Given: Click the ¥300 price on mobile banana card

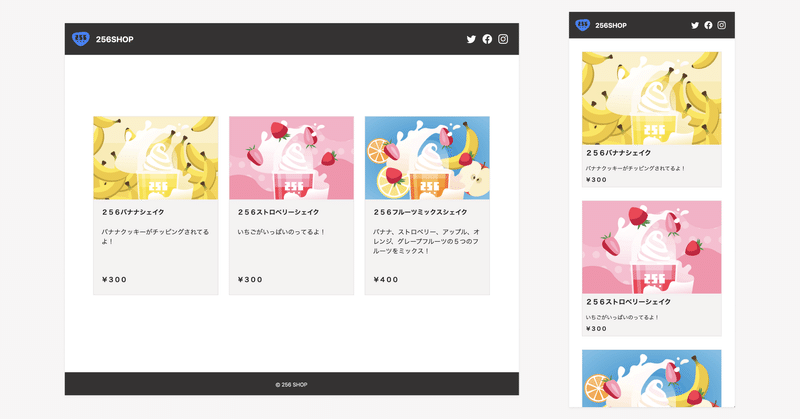Looking at the screenshot, I should pos(596,180).
